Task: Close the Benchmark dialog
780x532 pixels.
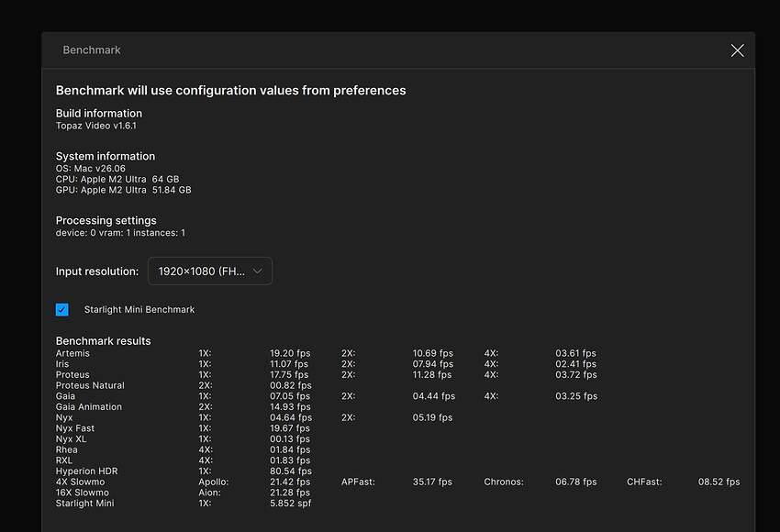Action: click(737, 50)
